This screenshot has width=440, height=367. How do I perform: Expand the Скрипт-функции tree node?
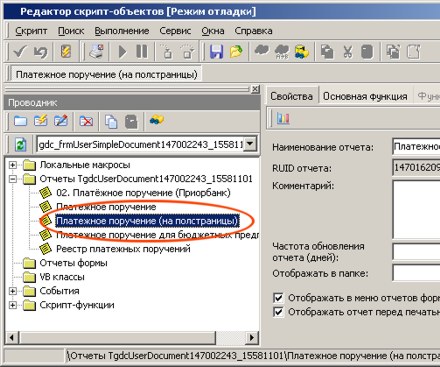coord(13,305)
